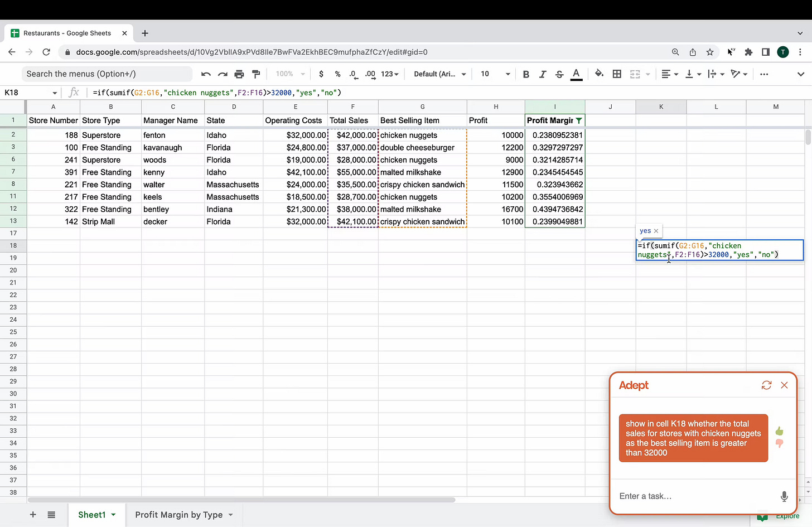Expand the merge cells dropdown arrow
812x527 pixels.
coord(648,74)
